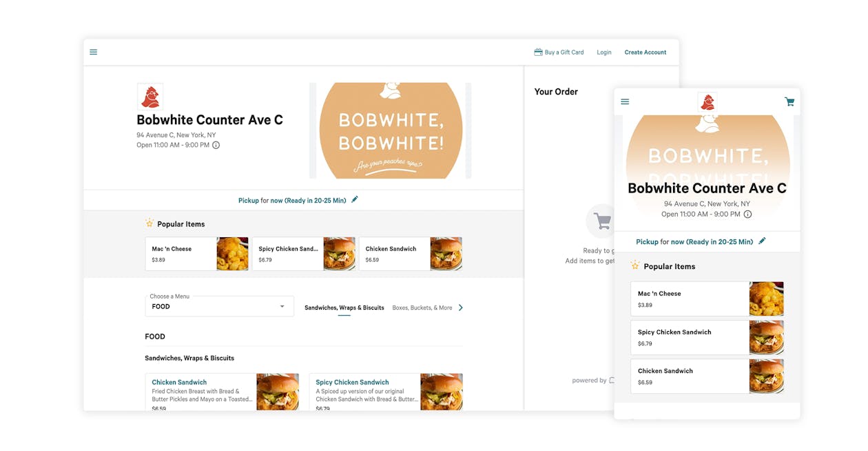868x451 pixels.
Task: Select Chicken Sandwich card in mobile view
Action: pyautogui.click(x=707, y=376)
